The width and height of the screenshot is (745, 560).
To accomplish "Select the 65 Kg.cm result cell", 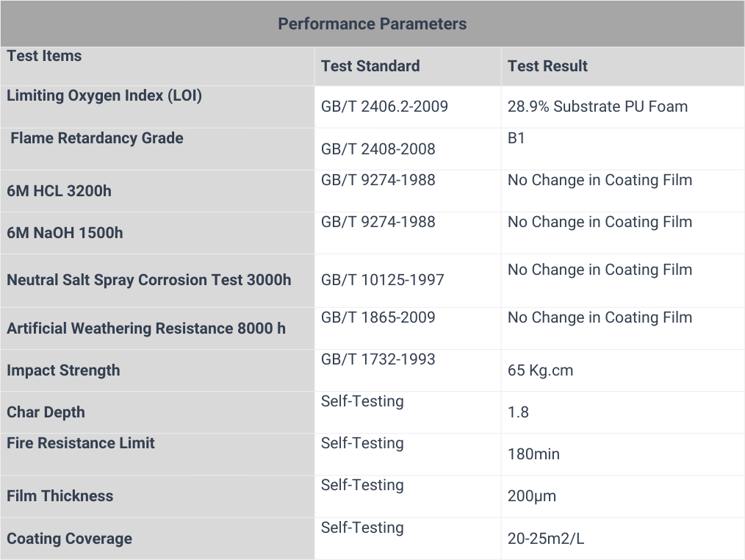I will click(x=540, y=370).
